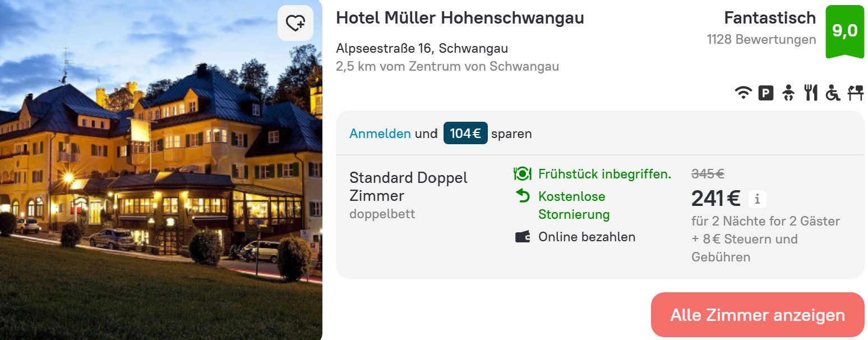Open price info icon next to 241 €
Screen dimensions: 868x340
[x=758, y=199]
